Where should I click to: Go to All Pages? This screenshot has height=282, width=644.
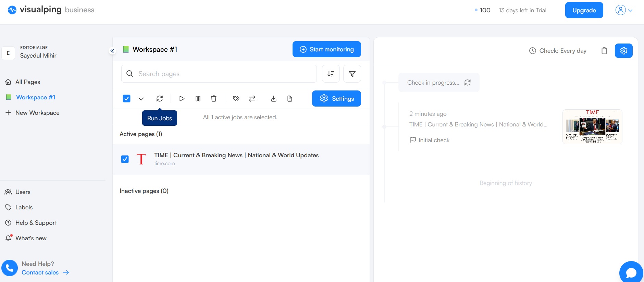pyautogui.click(x=23, y=82)
